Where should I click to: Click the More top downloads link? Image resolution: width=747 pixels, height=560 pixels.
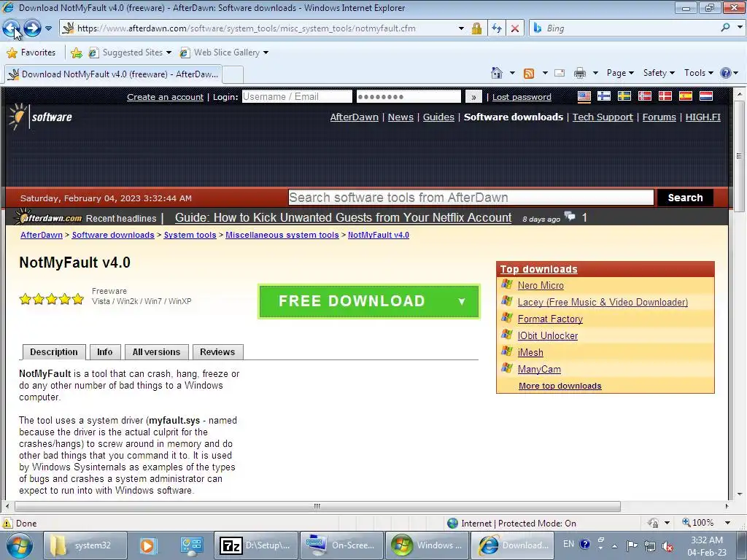click(560, 386)
